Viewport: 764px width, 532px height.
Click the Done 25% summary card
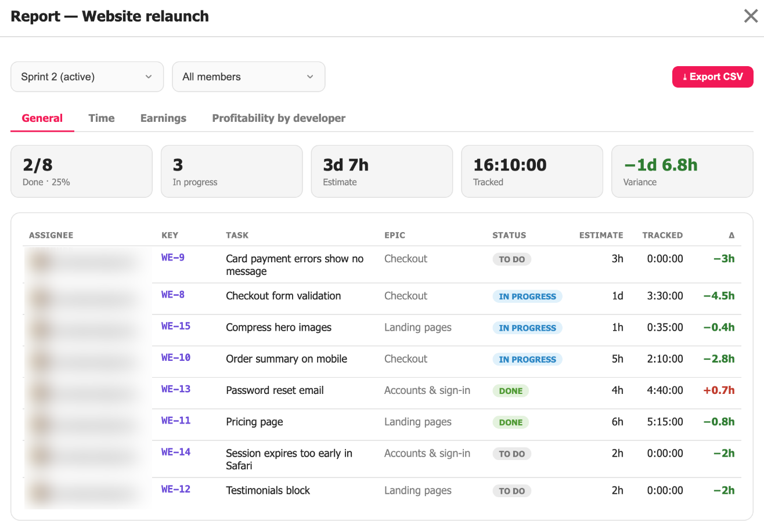pos(81,171)
